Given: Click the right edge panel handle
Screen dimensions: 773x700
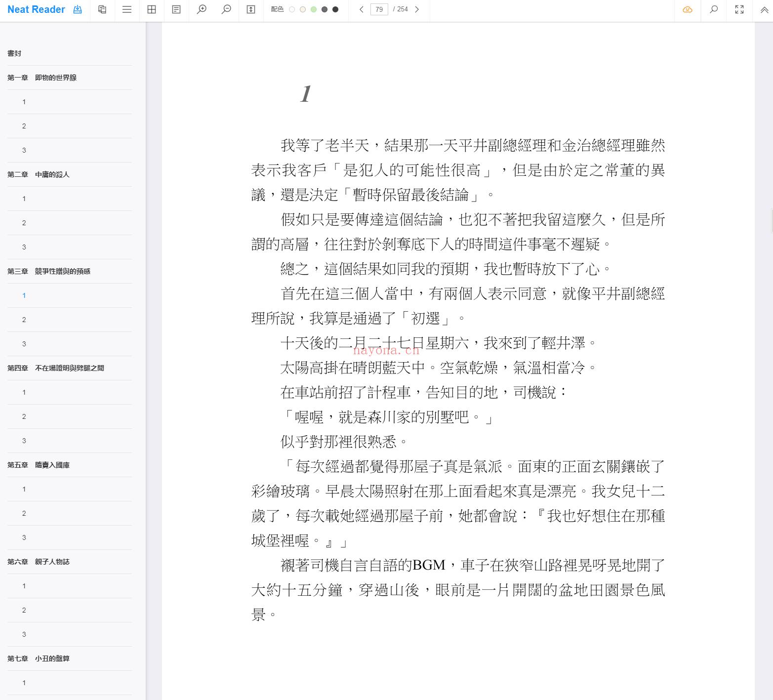Looking at the screenshot, I should click(772, 221).
